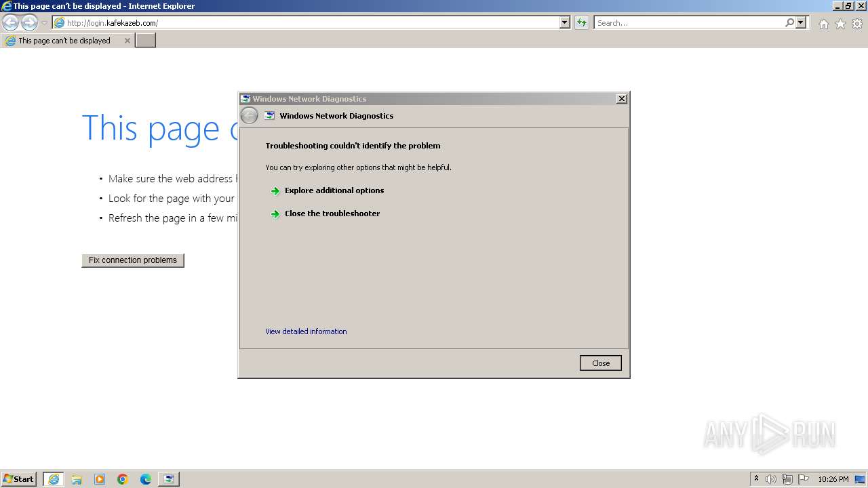Image resolution: width=868 pixels, height=488 pixels.
Task: Click the volume speaker tray icon
Action: [x=771, y=479]
